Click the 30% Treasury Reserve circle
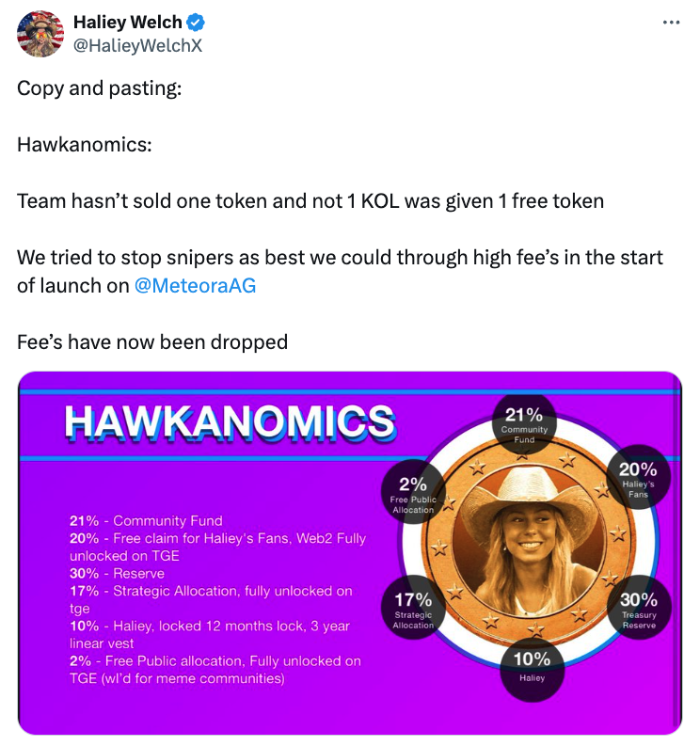Image resolution: width=700 pixels, height=746 pixels. pyautogui.click(x=639, y=607)
